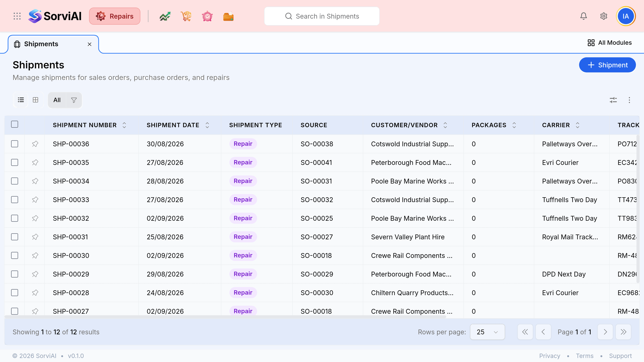Pin shipment SHP-00034
The height and width of the screenshot is (362, 644).
(35, 181)
